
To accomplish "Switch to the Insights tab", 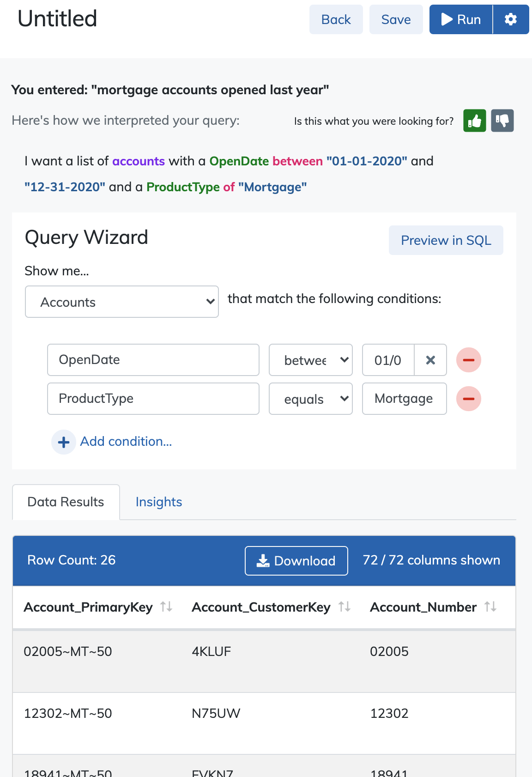I will coord(159,502).
